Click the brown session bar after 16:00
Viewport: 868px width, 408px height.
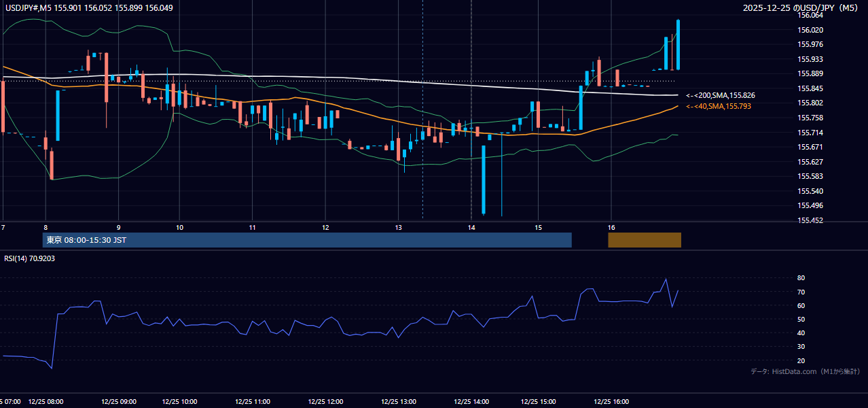[x=645, y=240]
